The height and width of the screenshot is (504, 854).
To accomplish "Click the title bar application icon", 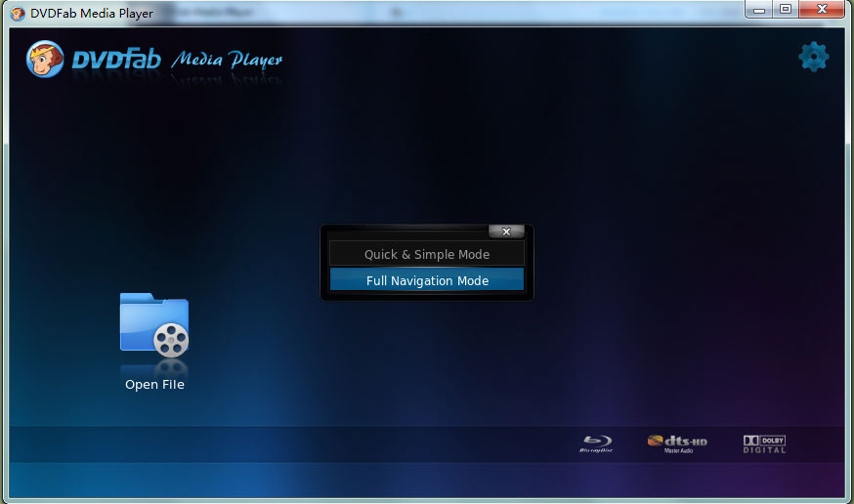I will click(x=19, y=13).
